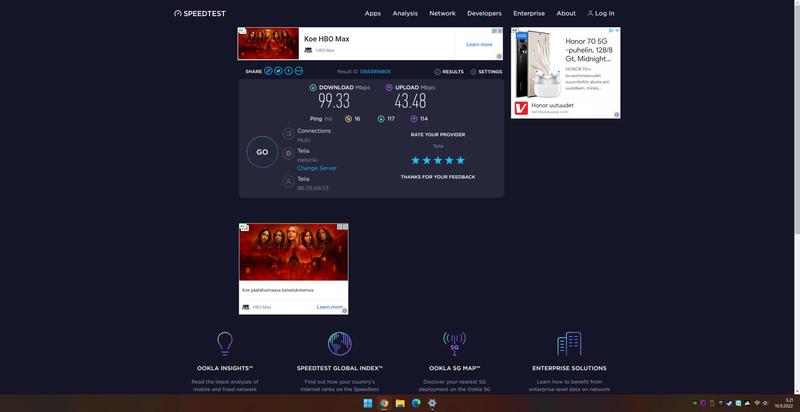Click the Enterprise Solutions building icon
This screenshot has width=800, height=412.
click(x=569, y=344)
